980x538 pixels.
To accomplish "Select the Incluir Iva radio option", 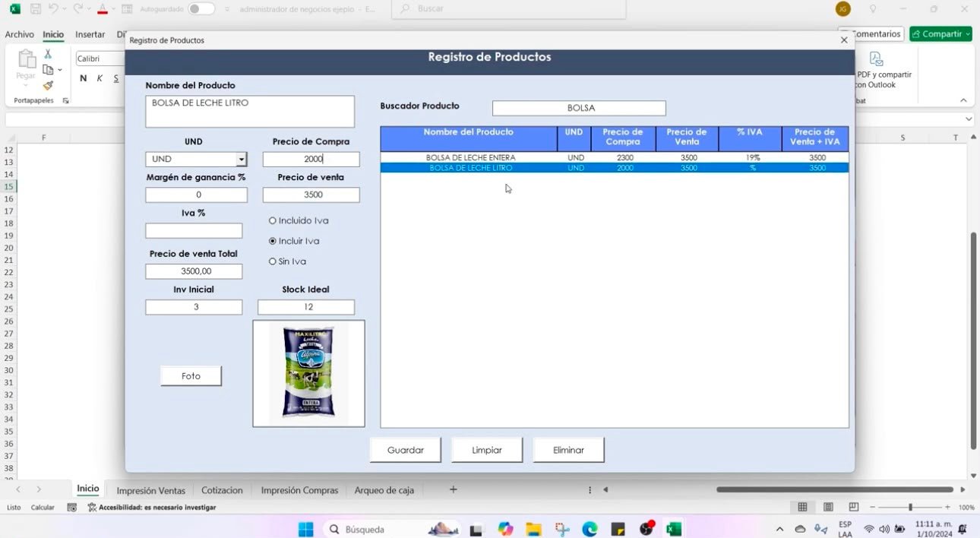I will click(x=294, y=241).
